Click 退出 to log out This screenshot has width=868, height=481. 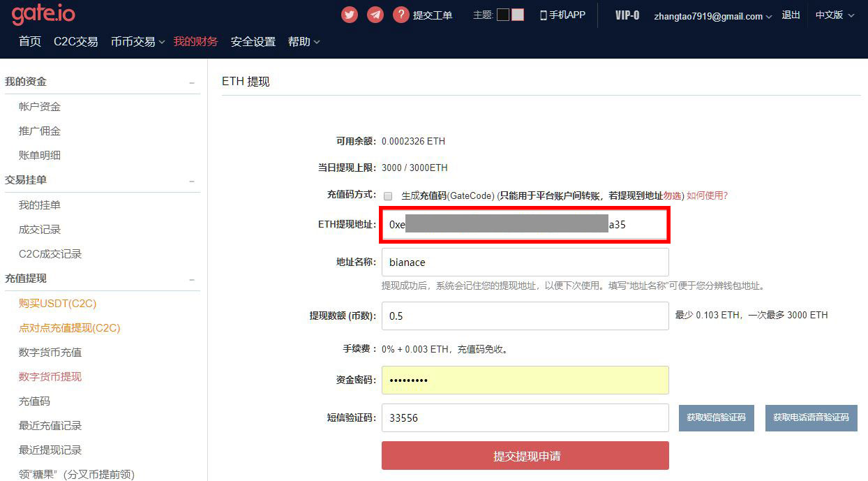[x=791, y=15]
